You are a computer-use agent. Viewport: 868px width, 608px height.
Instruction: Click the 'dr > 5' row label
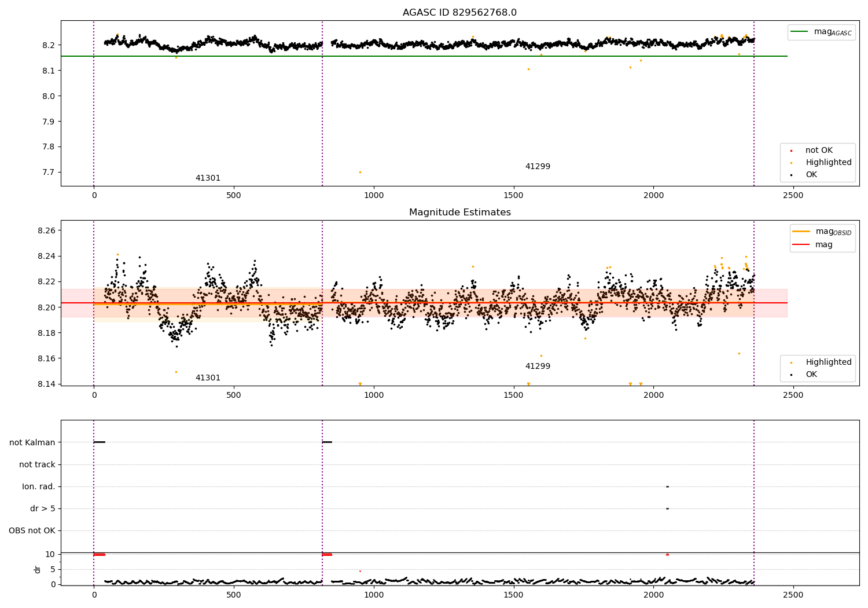43,508
